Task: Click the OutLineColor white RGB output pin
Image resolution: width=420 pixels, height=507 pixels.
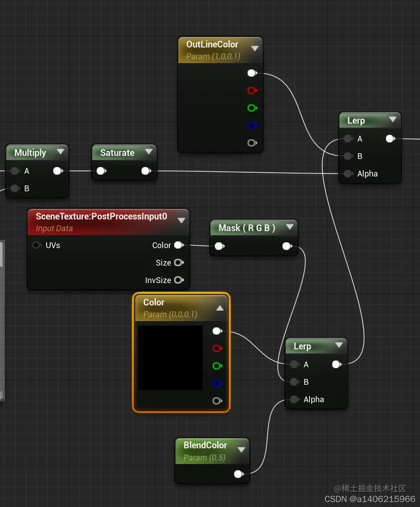Action: tap(252, 73)
